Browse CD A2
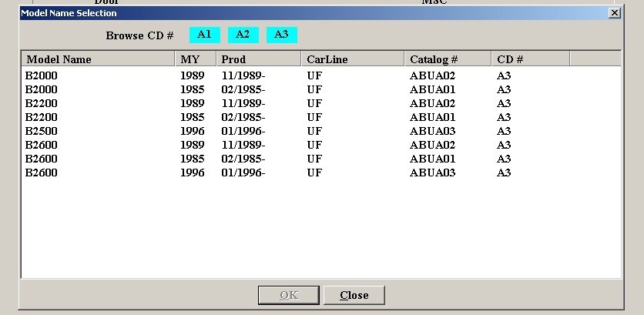644x315 pixels. point(243,35)
